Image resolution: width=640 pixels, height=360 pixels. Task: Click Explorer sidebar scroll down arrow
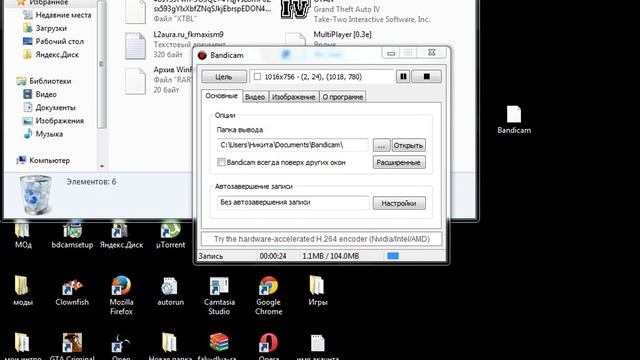(102, 166)
